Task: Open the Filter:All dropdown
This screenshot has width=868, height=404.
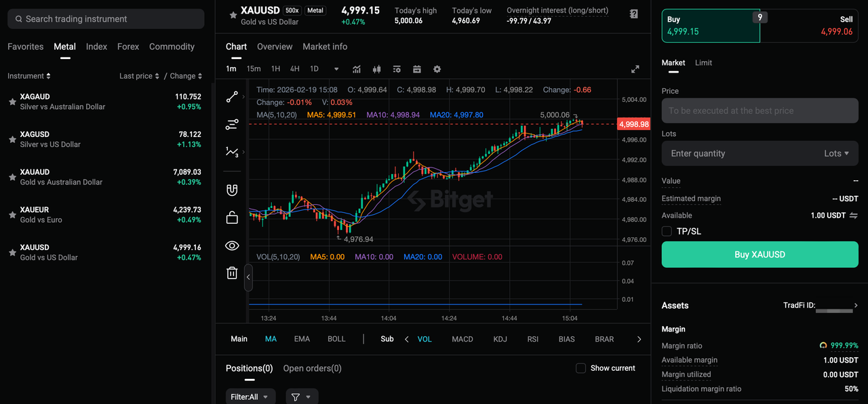Action: (250, 396)
